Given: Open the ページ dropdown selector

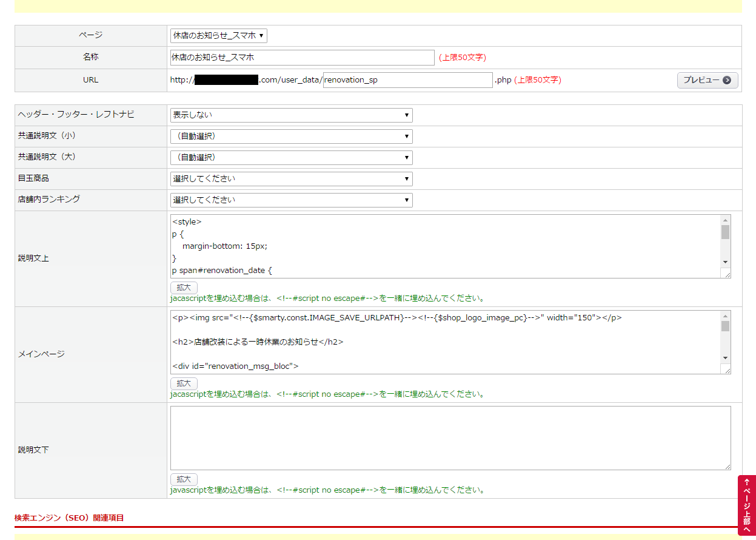Looking at the screenshot, I should pyautogui.click(x=218, y=36).
